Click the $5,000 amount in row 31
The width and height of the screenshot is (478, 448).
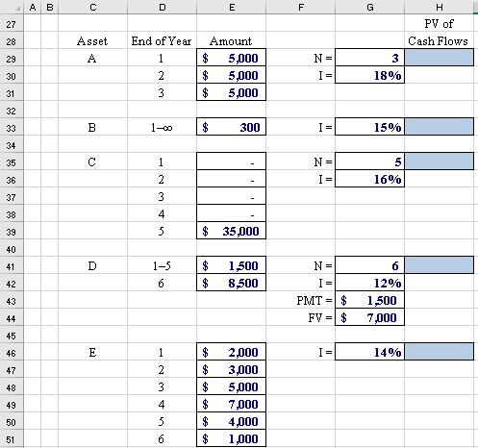(x=232, y=92)
